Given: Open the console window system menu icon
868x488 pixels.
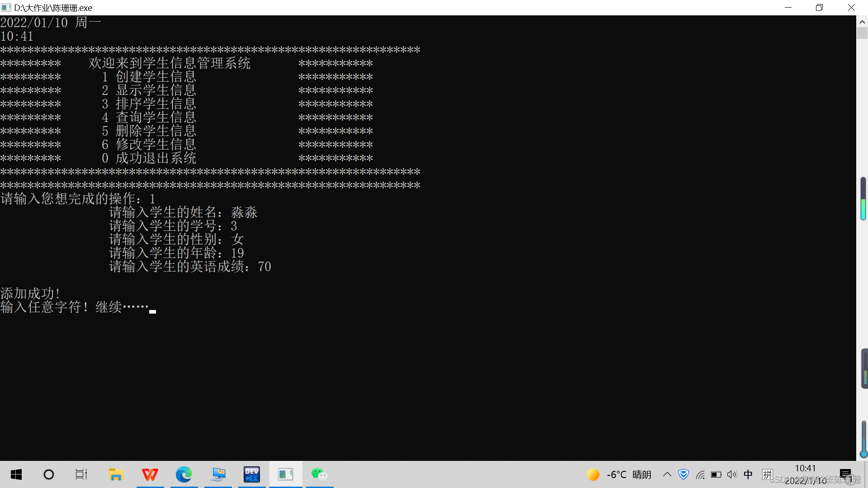Looking at the screenshot, I should (x=6, y=8).
